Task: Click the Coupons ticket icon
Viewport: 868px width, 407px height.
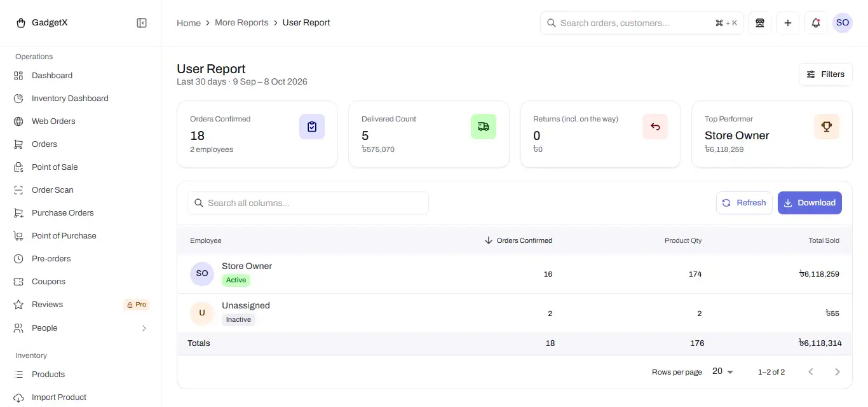Action: tap(18, 282)
